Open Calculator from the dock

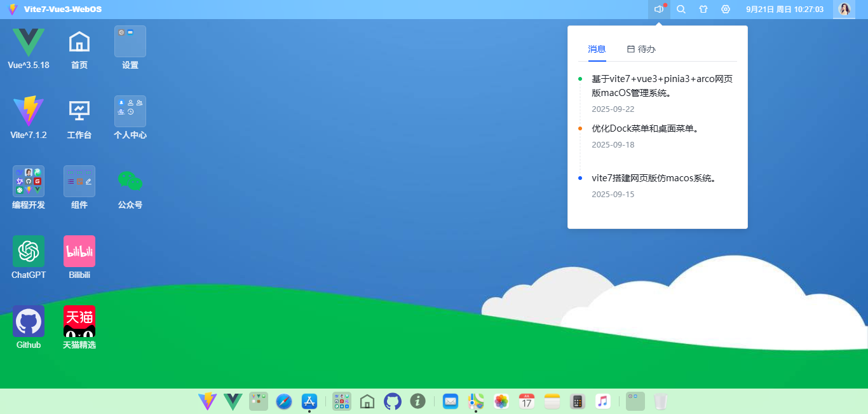click(x=578, y=401)
